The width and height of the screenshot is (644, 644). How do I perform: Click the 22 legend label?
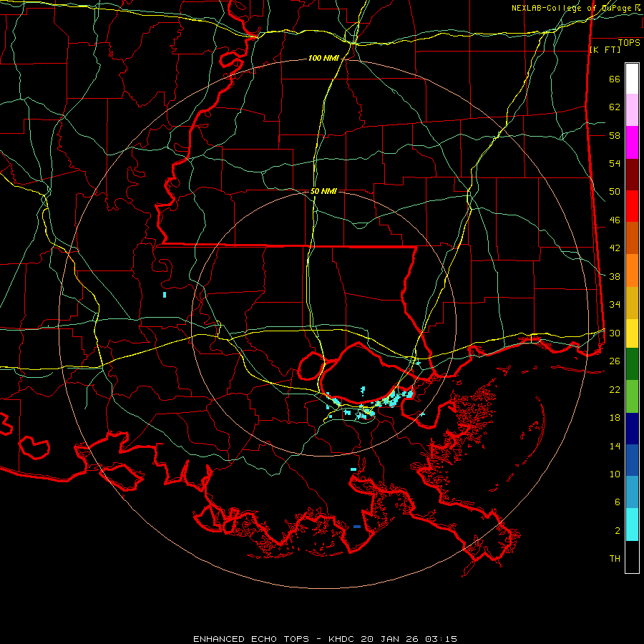click(615, 389)
